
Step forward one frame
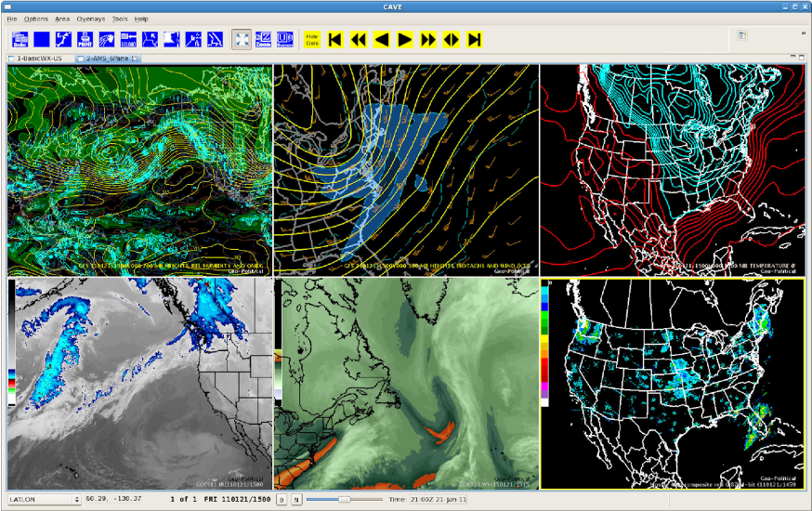coord(428,39)
